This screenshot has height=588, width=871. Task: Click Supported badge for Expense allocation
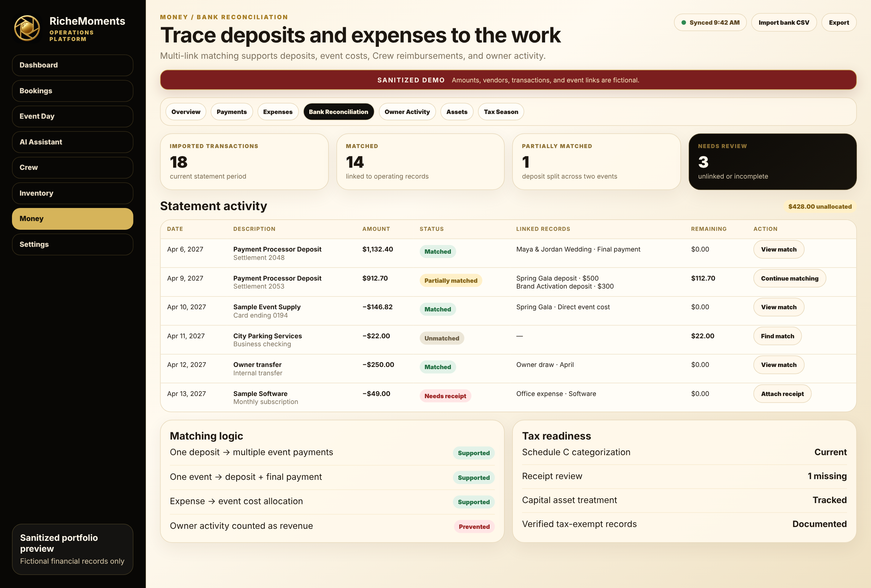(x=473, y=502)
